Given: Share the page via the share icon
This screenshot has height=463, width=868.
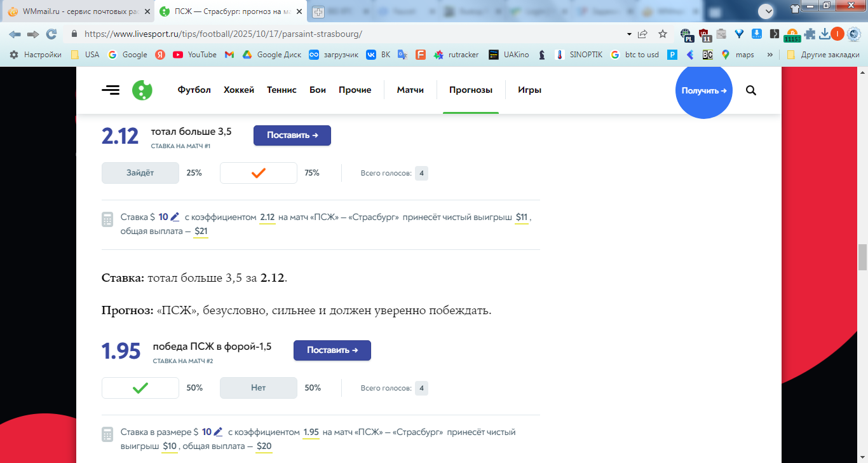Looking at the screenshot, I should [642, 34].
